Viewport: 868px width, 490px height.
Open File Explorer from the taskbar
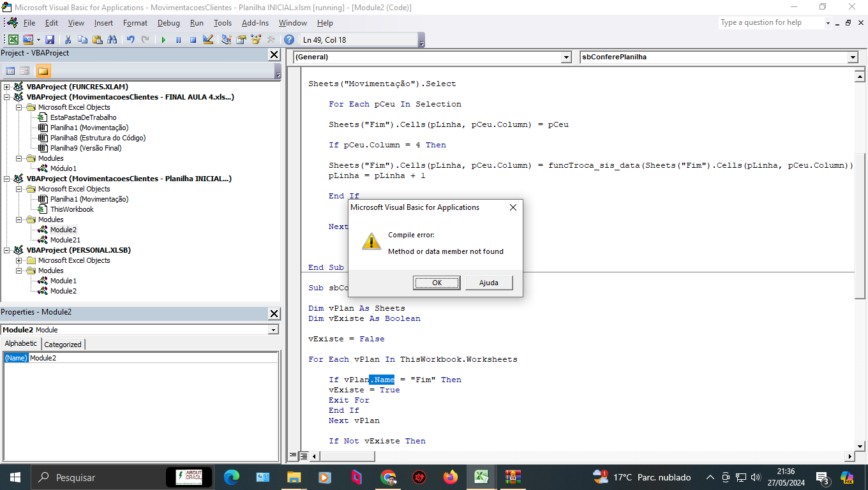294,477
